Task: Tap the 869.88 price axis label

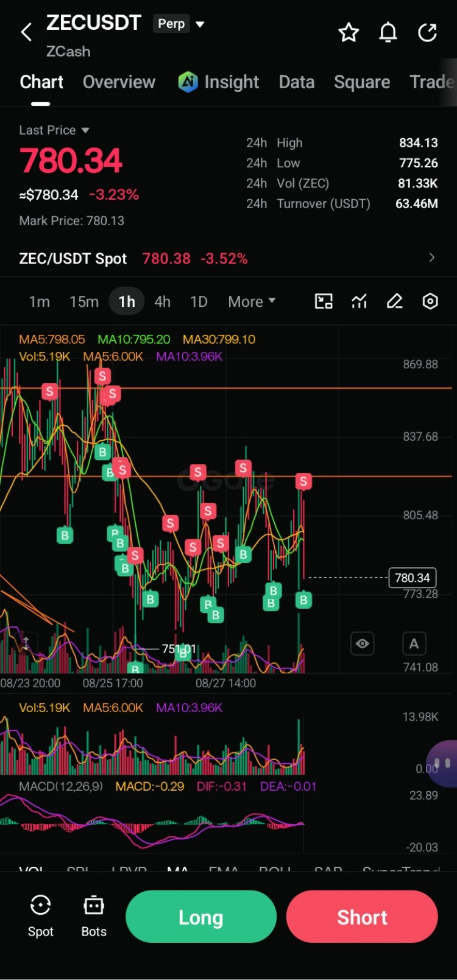Action: pyautogui.click(x=420, y=365)
